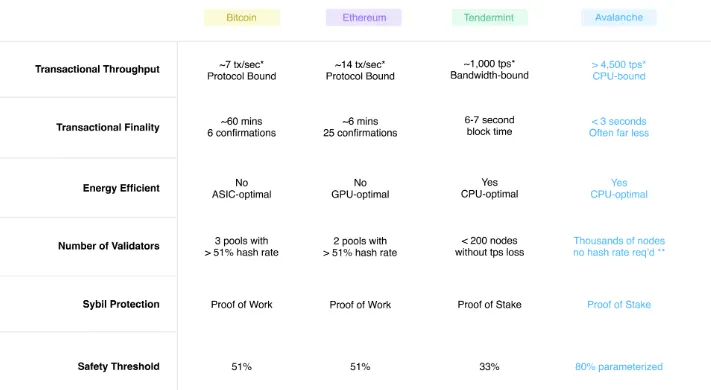
Task: Click Avalanche's blue 'Proof of Stake' text
Action: click(x=619, y=305)
